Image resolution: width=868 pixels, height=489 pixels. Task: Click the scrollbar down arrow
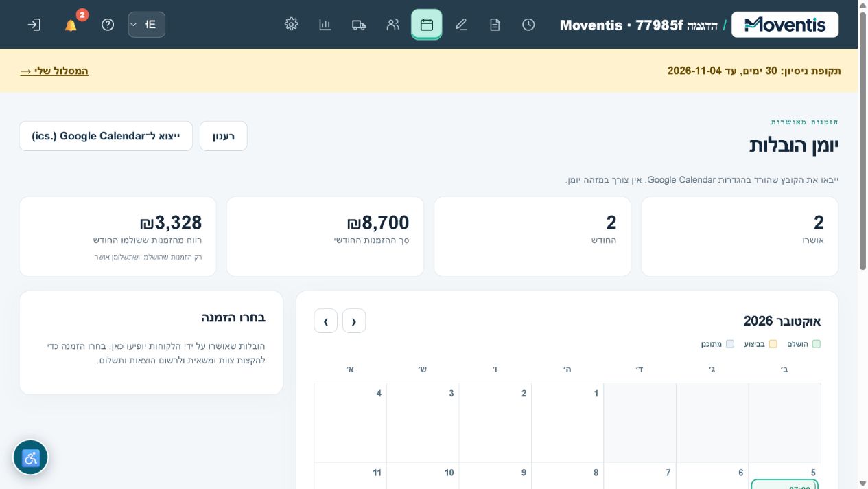click(x=863, y=484)
